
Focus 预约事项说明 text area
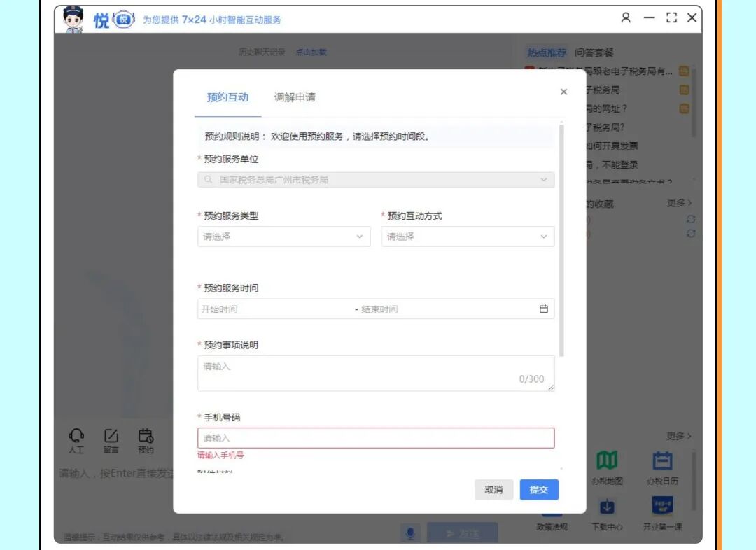376,374
